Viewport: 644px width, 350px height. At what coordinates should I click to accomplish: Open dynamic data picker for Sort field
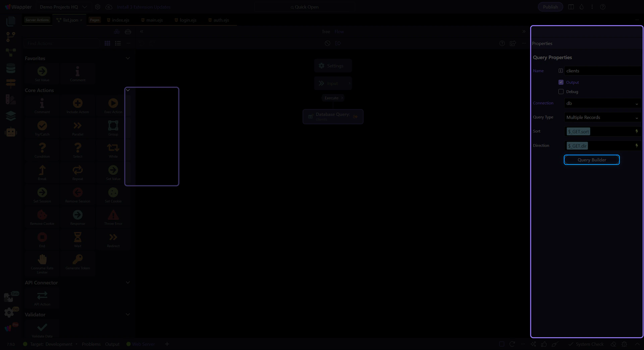click(636, 131)
